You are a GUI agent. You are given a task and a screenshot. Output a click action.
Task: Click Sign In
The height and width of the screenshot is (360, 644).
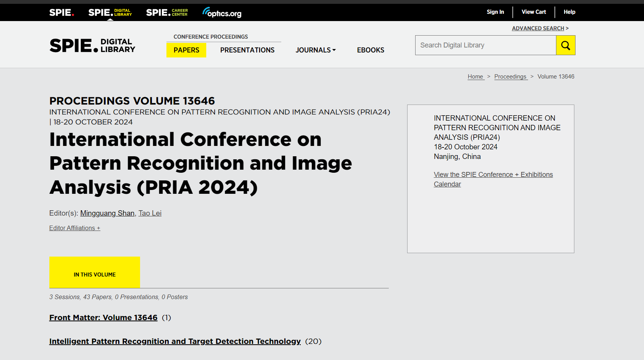tap(495, 12)
